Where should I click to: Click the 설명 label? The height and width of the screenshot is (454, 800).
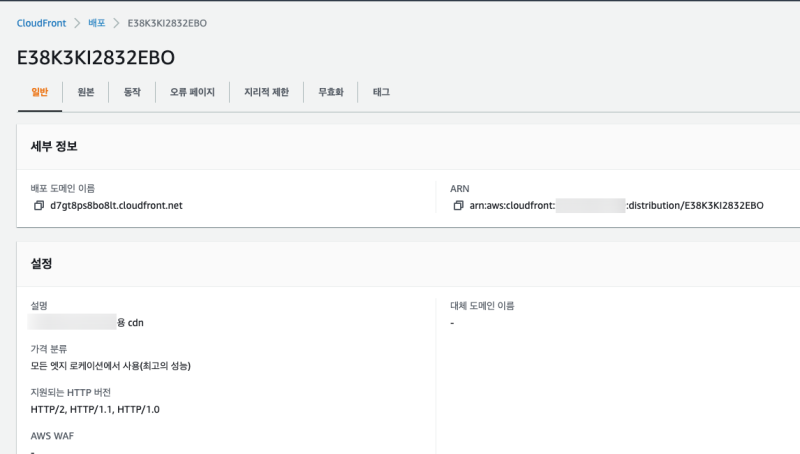(x=39, y=306)
